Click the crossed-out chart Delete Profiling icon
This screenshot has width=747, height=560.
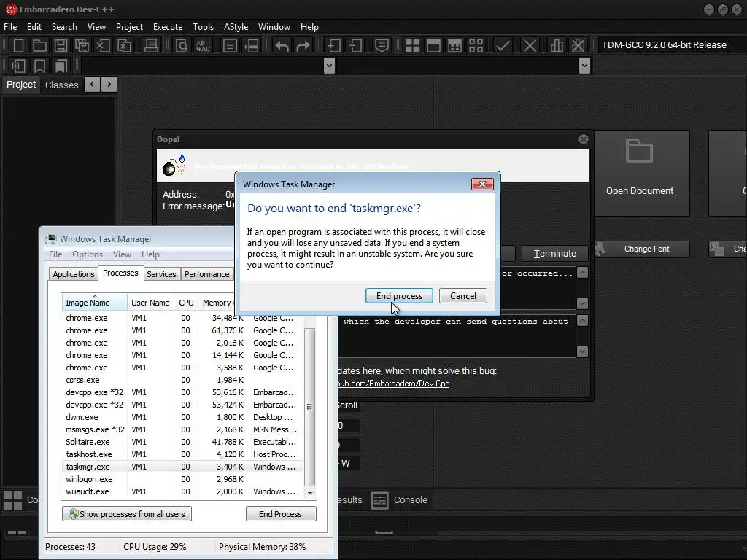pyautogui.click(x=578, y=46)
